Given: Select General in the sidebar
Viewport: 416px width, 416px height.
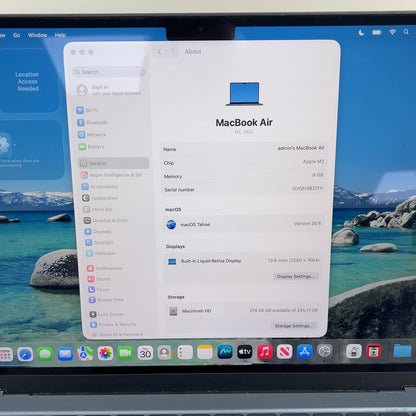Looking at the screenshot, I should (113, 163).
